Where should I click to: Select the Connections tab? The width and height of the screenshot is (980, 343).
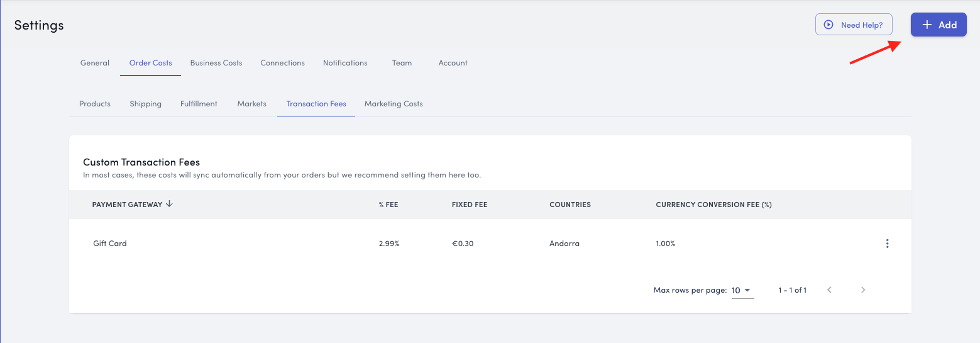(x=282, y=63)
